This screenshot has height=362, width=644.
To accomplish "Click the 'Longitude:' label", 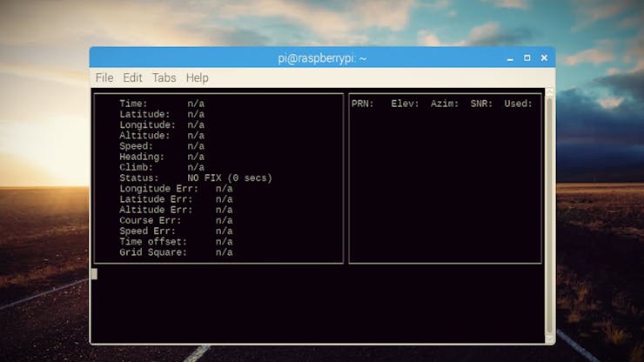I will pos(147,125).
